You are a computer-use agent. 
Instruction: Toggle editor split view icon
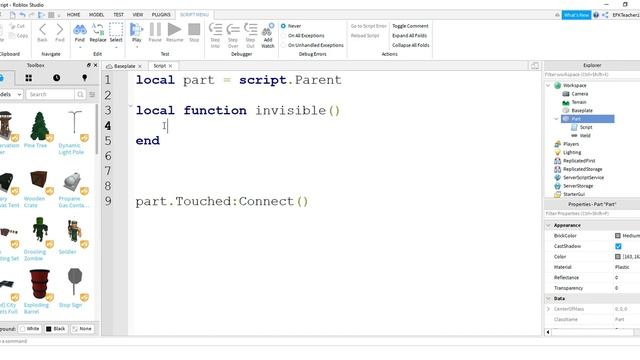pos(535,66)
